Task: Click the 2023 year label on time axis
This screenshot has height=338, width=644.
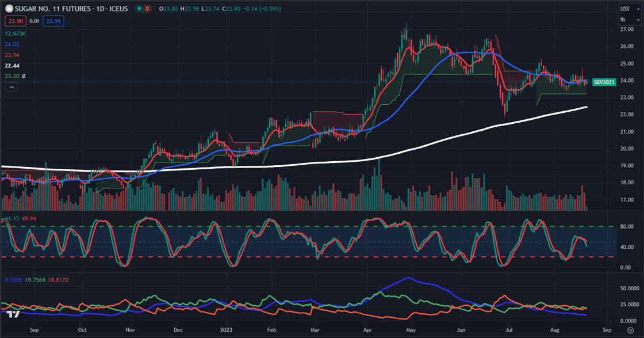Action: [x=226, y=330]
